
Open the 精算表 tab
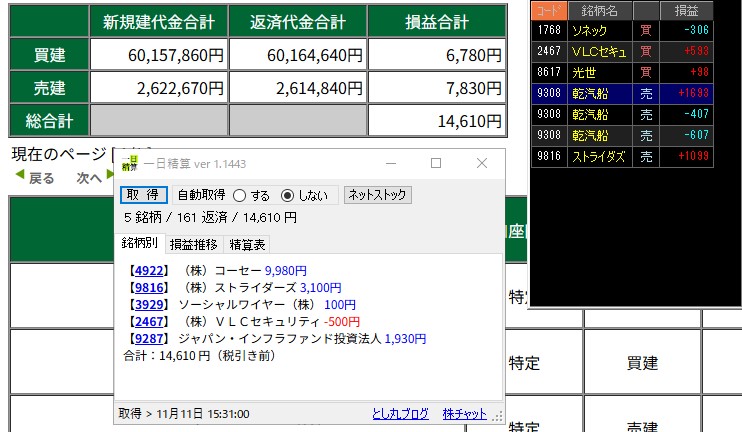pyautogui.click(x=247, y=244)
